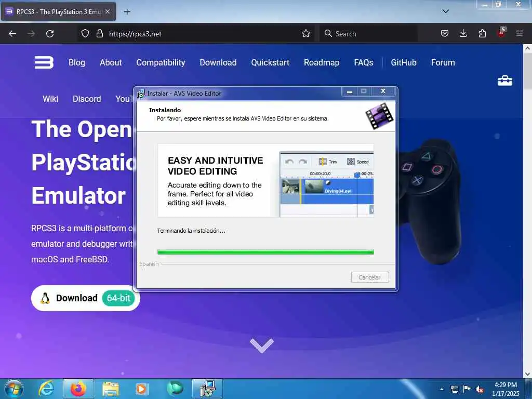Open FAQs link
532x399 pixels.
click(x=364, y=62)
